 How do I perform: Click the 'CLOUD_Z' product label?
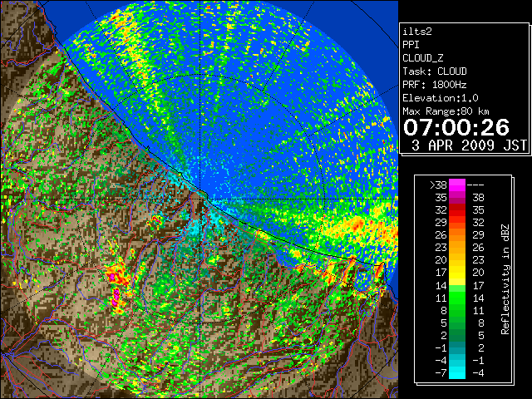point(423,58)
